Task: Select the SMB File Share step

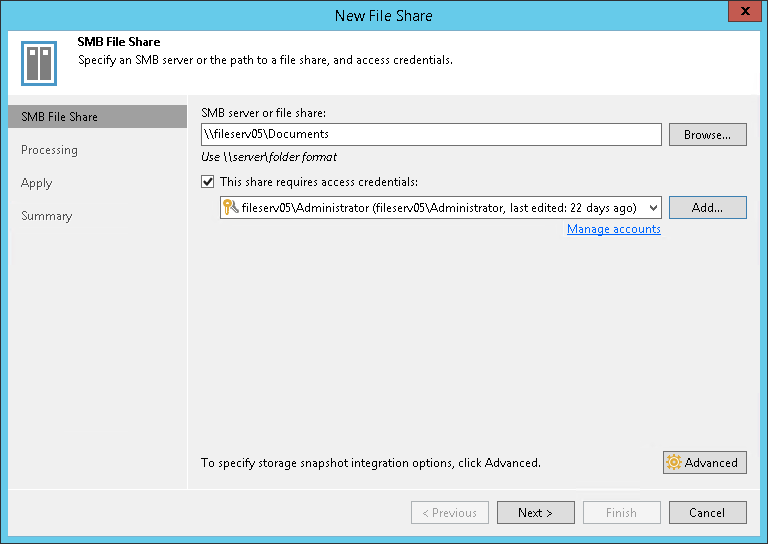Action: pos(97,117)
